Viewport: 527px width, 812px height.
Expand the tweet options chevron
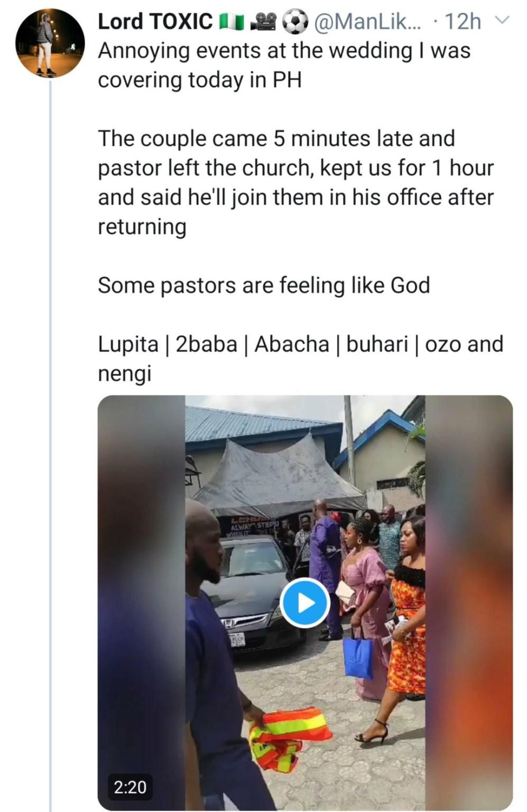(503, 21)
